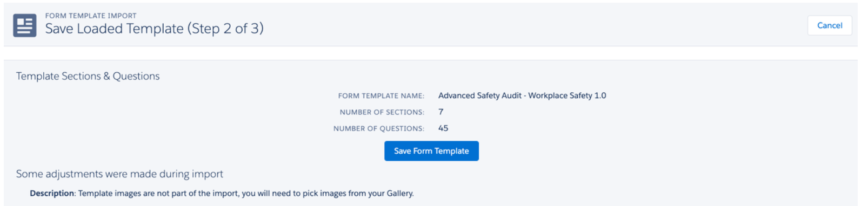The image size is (868, 206).
Task: Click the Step 2 of 3 text
Action: tap(225, 29)
